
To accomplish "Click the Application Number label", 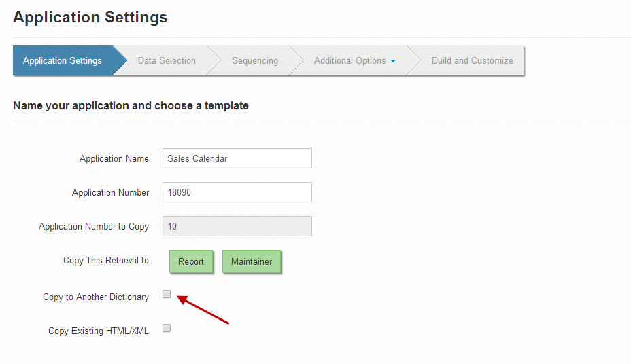I will coord(110,192).
